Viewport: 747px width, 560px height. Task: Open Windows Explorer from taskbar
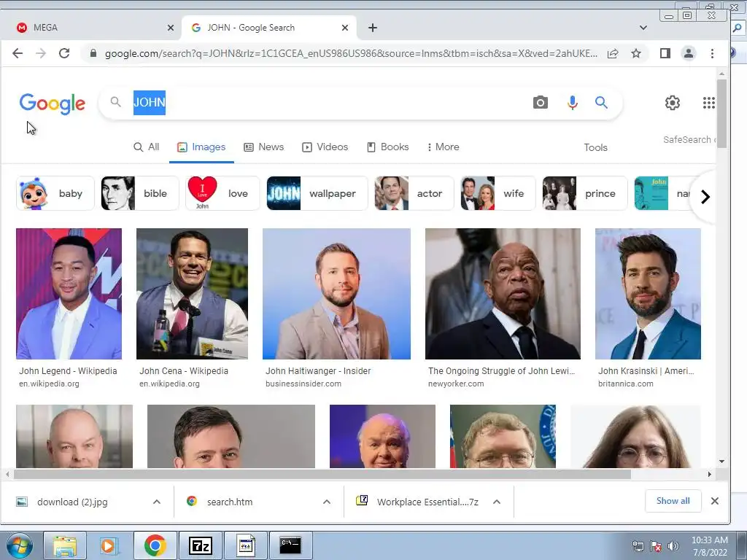tap(65, 545)
